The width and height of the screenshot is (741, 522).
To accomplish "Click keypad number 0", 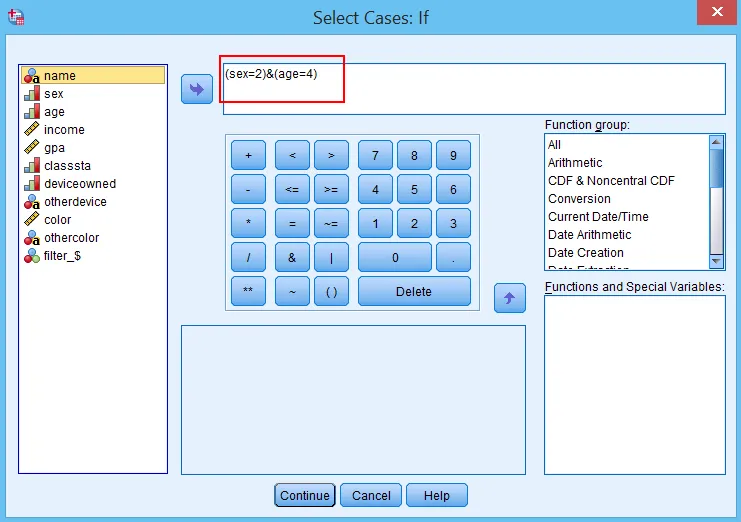I will coord(395,257).
